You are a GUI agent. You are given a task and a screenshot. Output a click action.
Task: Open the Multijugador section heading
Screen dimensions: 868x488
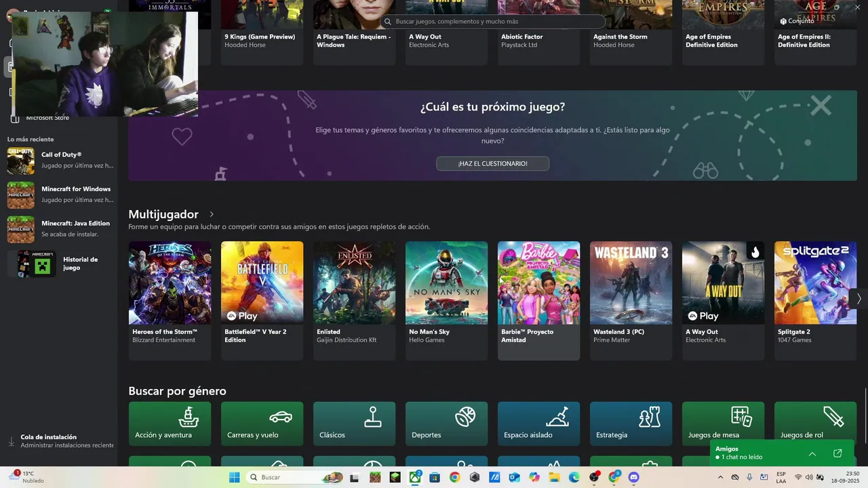163,214
